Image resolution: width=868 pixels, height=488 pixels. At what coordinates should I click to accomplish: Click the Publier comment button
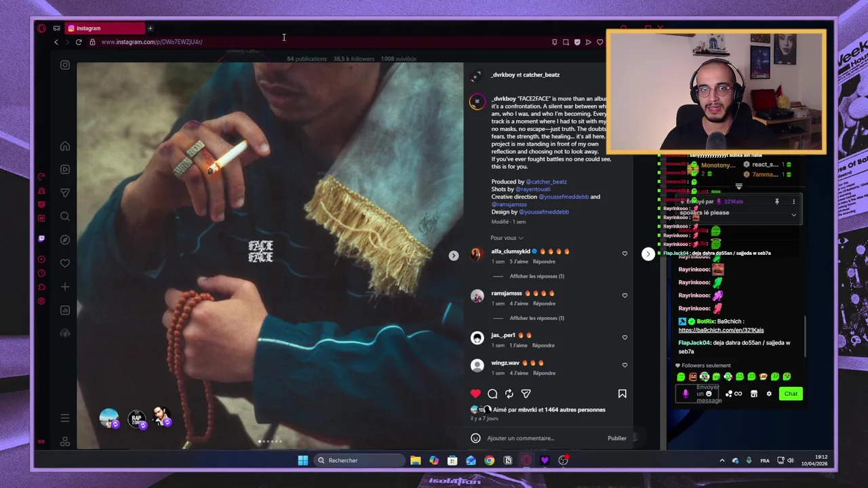[x=616, y=439]
